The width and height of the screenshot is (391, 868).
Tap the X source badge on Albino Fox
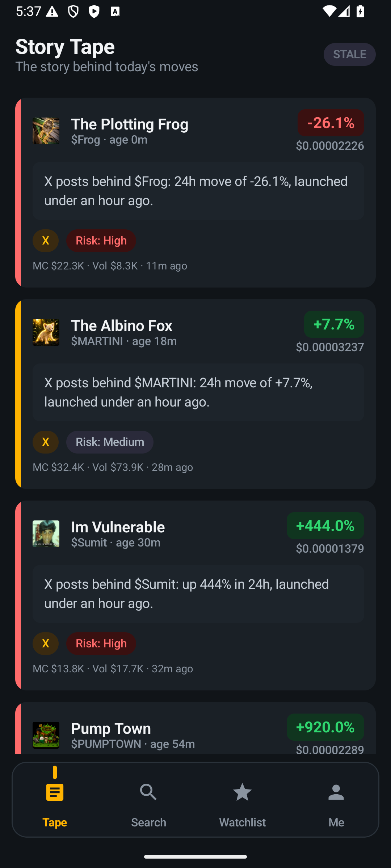click(46, 442)
